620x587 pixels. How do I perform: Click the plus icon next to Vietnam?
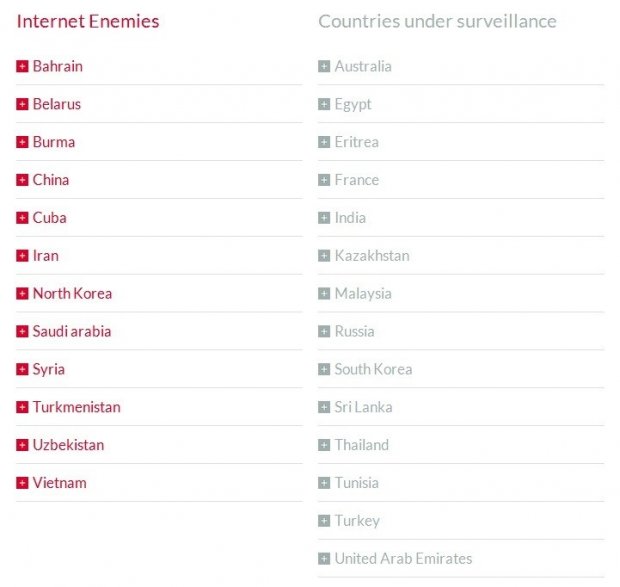pos(22,483)
